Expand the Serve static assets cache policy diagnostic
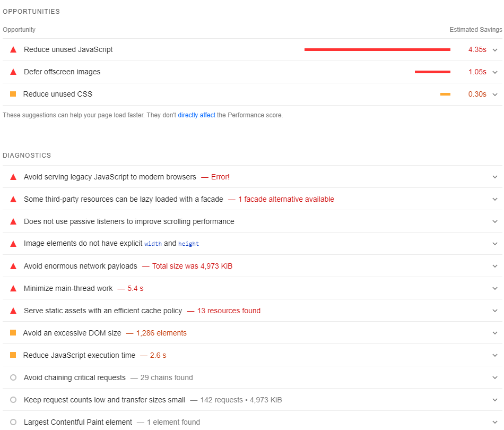Viewport: 504px width, 430px height. (x=496, y=311)
